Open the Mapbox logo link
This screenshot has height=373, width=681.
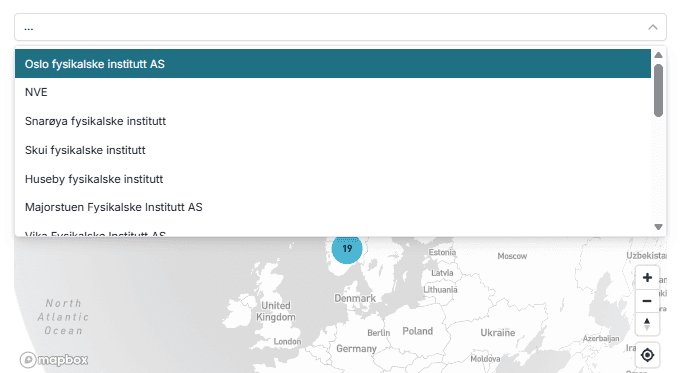pyautogui.click(x=54, y=360)
